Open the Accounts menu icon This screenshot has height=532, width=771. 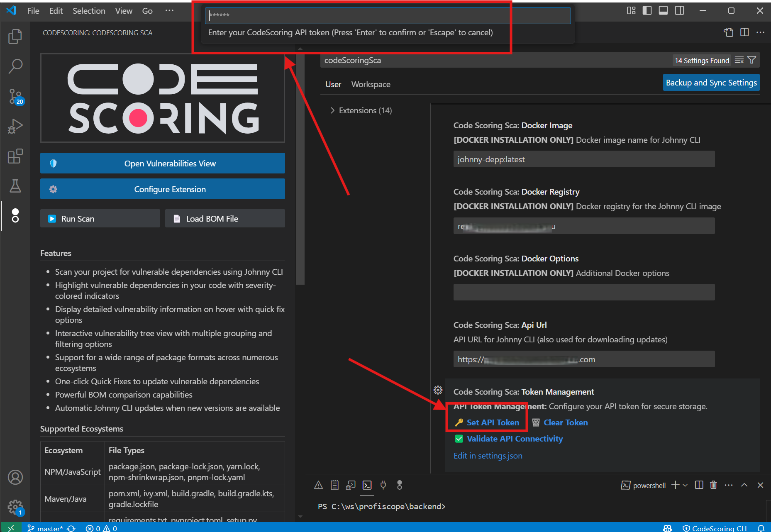pos(15,477)
